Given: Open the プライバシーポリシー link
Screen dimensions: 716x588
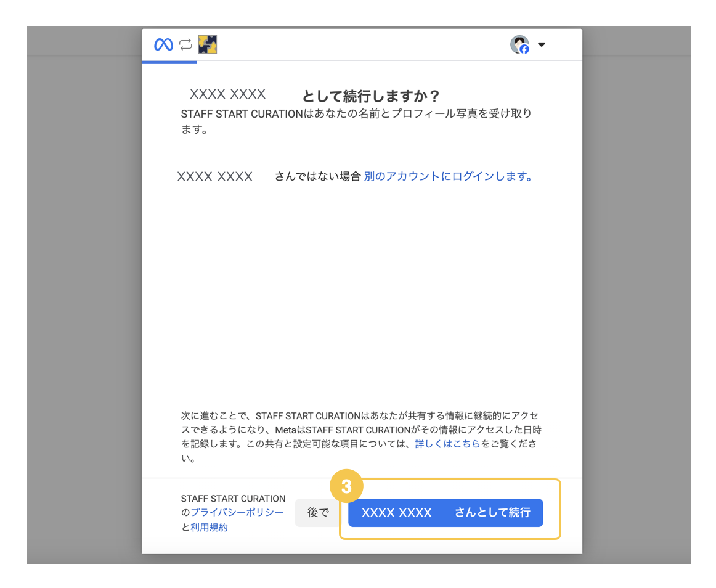Looking at the screenshot, I should pos(237,513).
